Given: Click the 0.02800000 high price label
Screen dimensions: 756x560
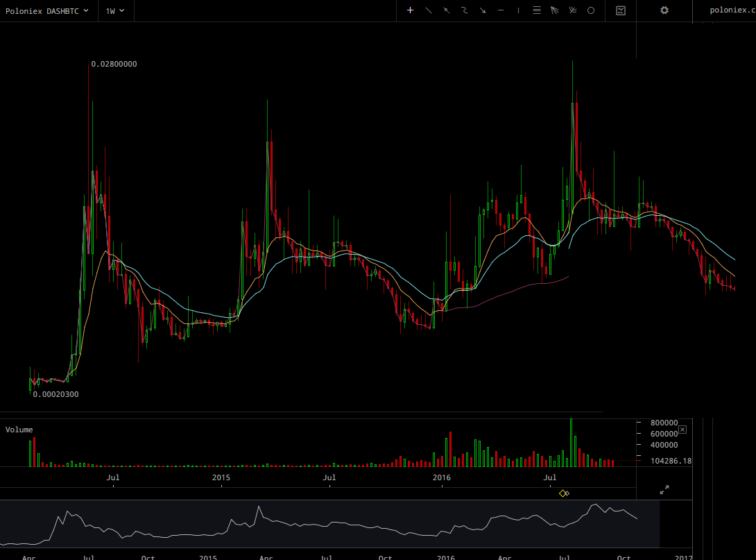Looking at the screenshot, I should point(114,64).
